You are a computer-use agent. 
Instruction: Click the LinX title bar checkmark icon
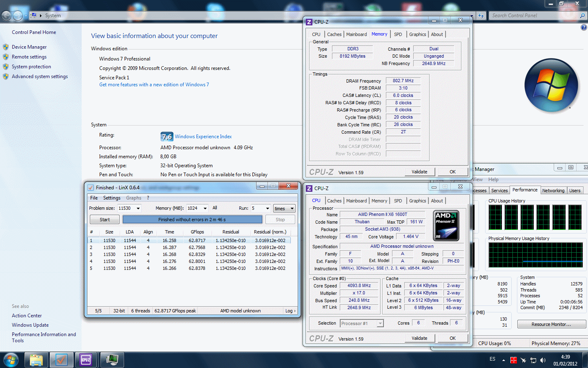[x=91, y=188]
